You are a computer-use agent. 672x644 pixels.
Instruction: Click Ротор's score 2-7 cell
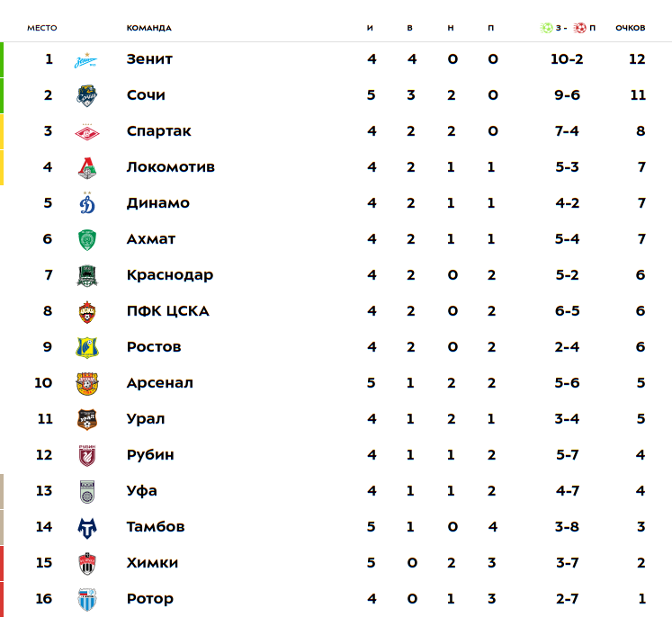(567, 599)
